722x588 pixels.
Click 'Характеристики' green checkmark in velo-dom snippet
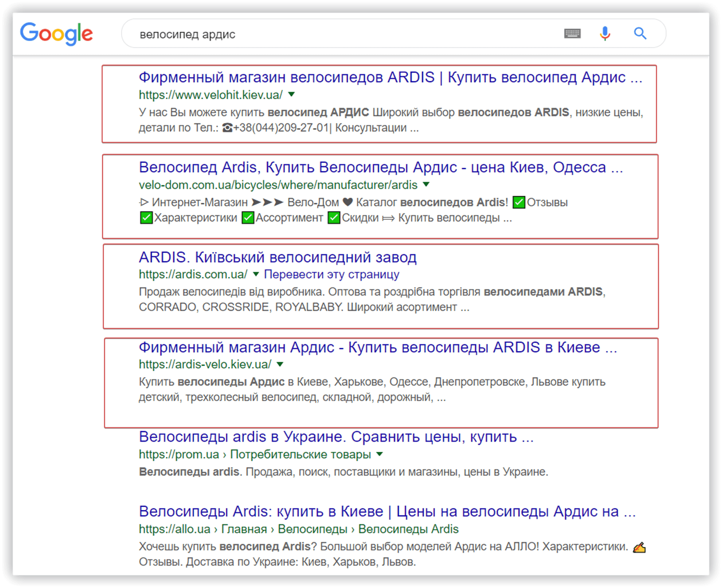click(146, 218)
